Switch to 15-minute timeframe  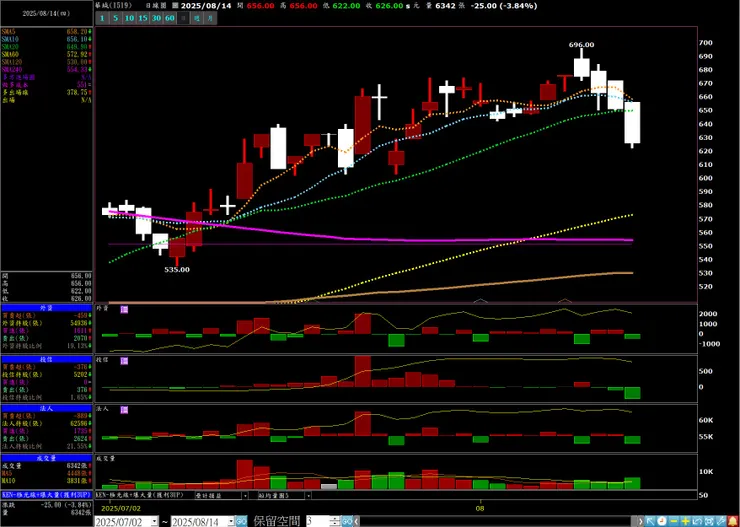143,18
